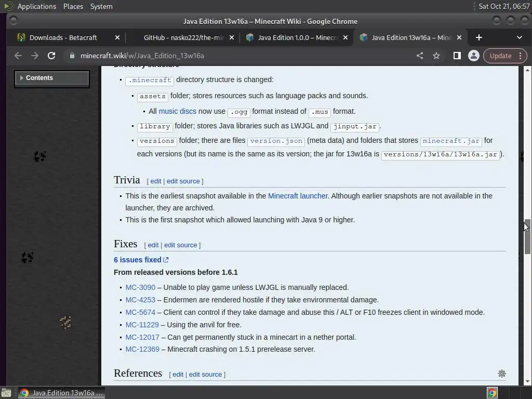Viewport: 532px width, 399px height.
Task: Click the browser forward arrow
Action: click(35, 56)
